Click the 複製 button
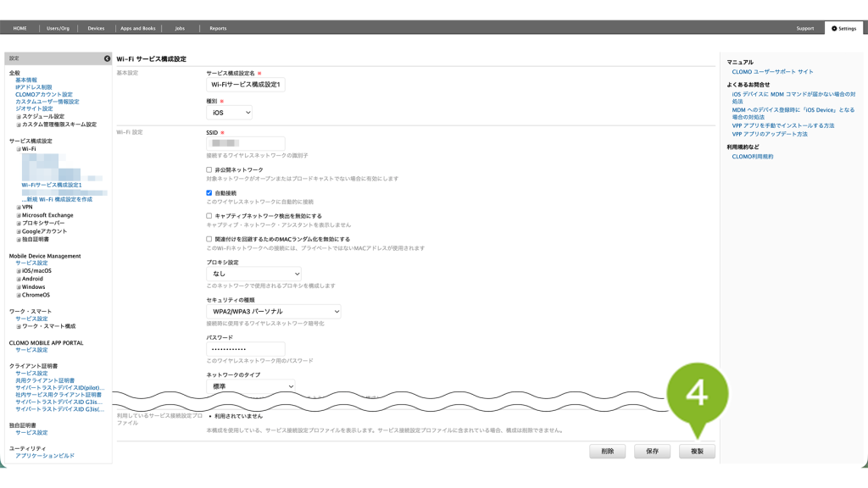 coord(697,452)
